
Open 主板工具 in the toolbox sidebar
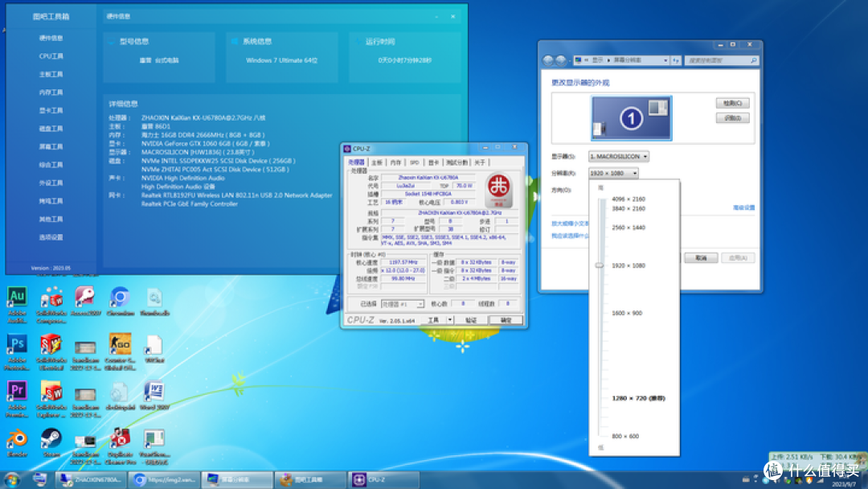(x=51, y=74)
